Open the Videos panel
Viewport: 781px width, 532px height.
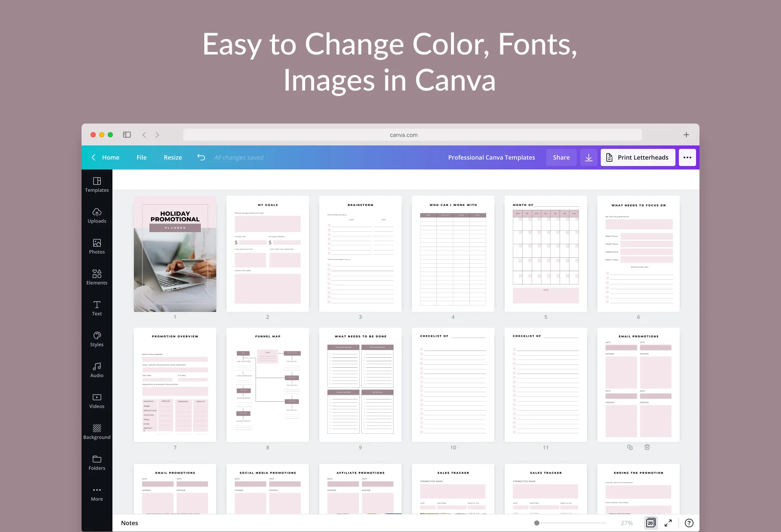tap(97, 401)
